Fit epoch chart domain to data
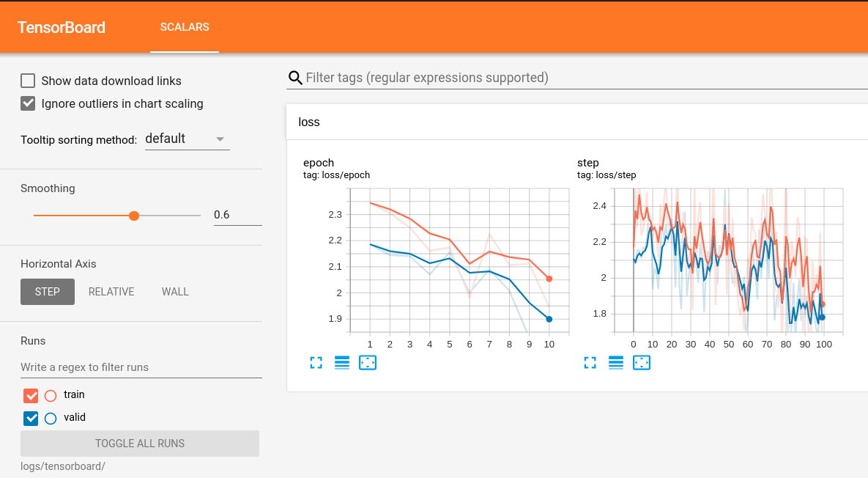This screenshot has width=868, height=478. pyautogui.click(x=368, y=362)
